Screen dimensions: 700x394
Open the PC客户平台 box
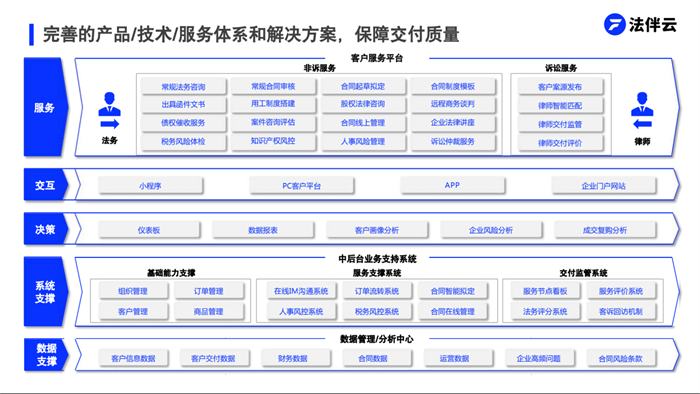[x=302, y=186]
